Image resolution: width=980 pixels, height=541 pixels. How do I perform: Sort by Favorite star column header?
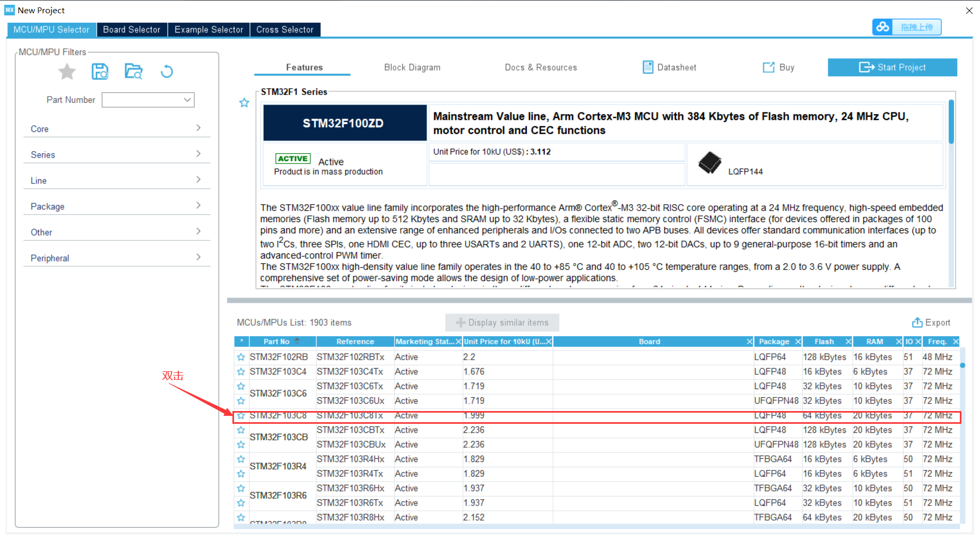(241, 342)
